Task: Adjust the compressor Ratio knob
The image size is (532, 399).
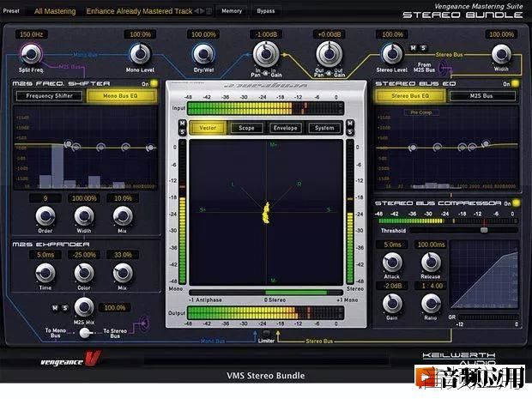Action: (431, 303)
